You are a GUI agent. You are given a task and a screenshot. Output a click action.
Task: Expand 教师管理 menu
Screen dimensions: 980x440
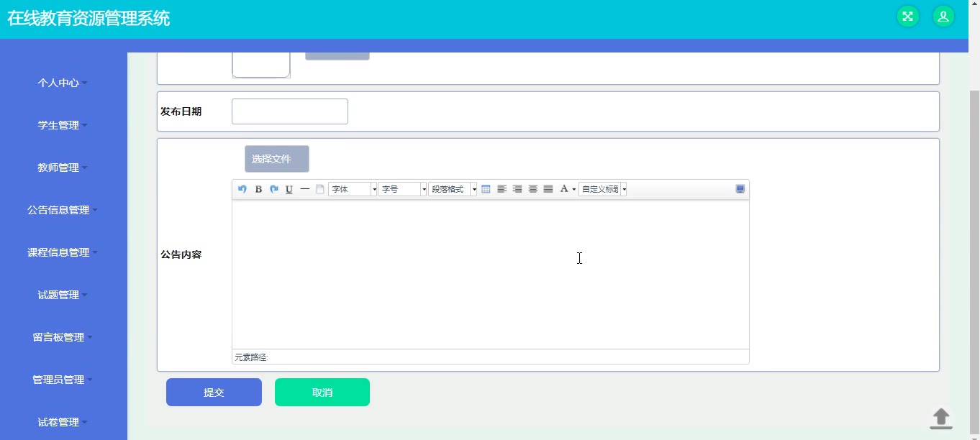[63, 168]
